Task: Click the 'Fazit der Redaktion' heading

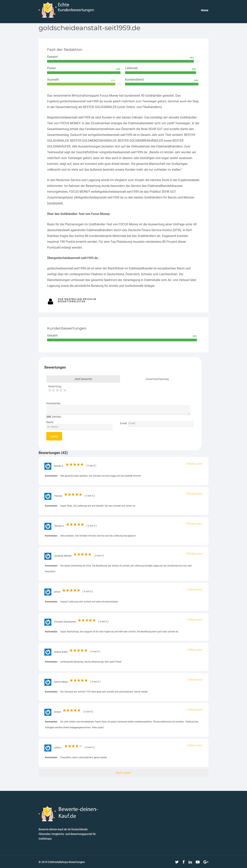Action: [x=65, y=49]
